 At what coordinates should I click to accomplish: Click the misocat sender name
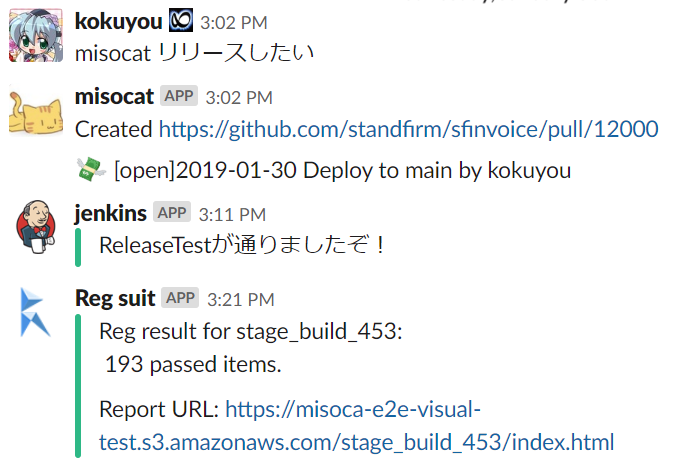[x=114, y=96]
